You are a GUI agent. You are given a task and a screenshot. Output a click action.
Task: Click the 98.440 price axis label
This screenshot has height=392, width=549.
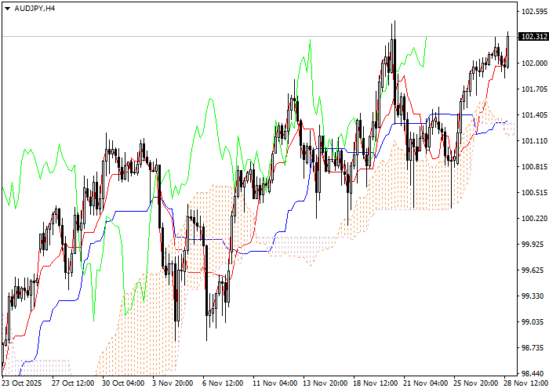point(534,373)
